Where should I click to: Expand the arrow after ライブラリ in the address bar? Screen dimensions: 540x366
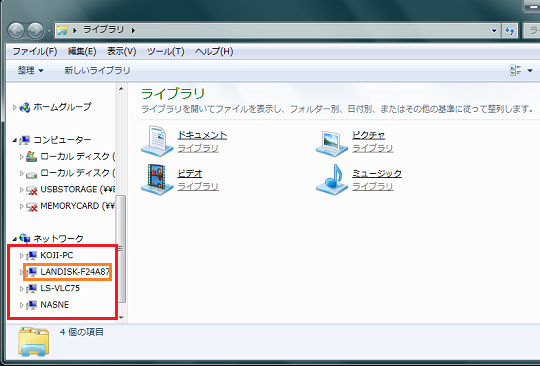click(133, 30)
